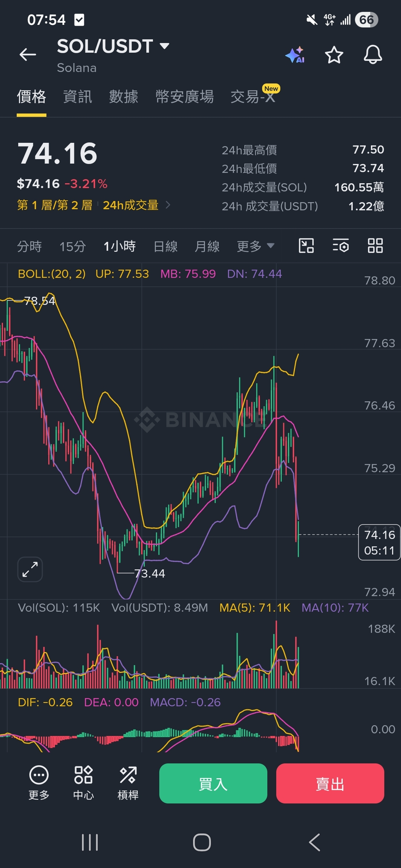Tap the 73.44 low marker on chart
The height and width of the screenshot is (868, 401).
pos(150,573)
